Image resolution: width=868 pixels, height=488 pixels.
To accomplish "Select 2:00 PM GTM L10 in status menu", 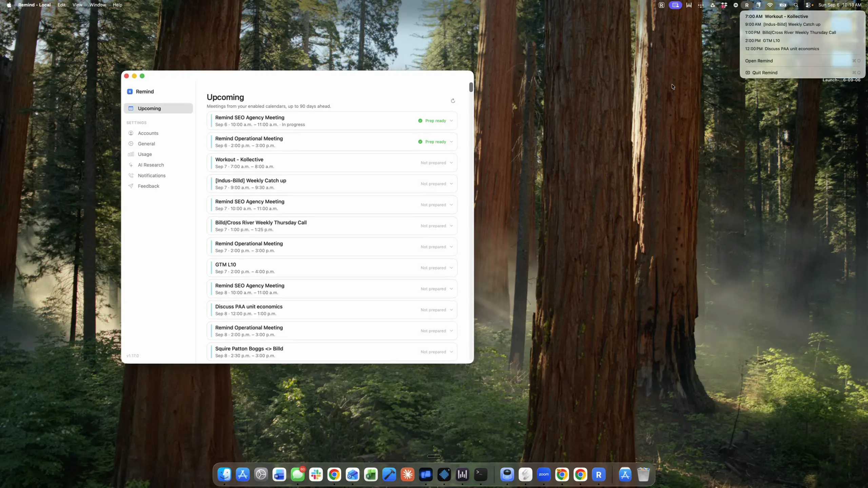I will (803, 41).
